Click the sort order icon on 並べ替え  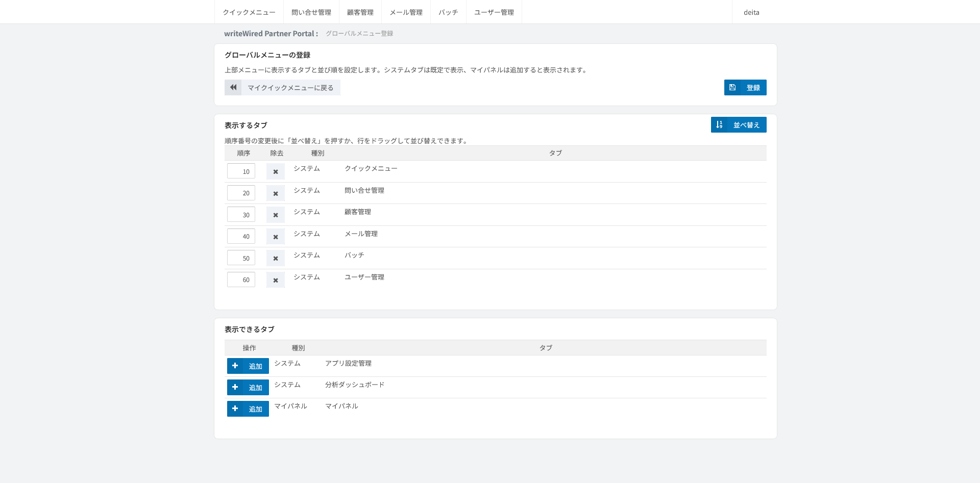click(719, 124)
